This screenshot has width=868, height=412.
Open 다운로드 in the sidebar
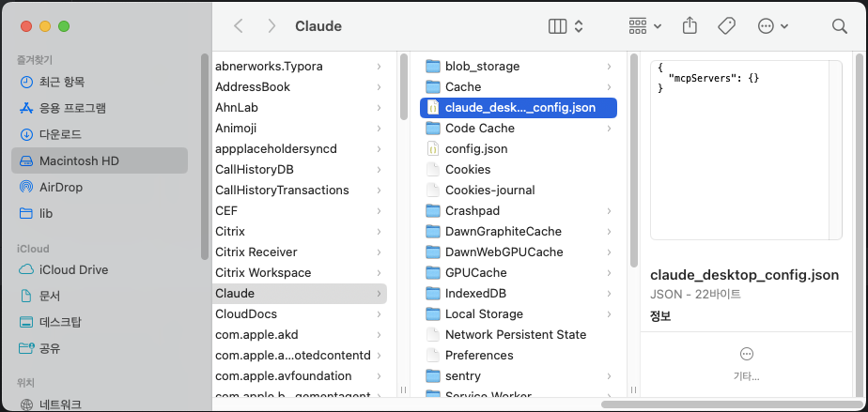coord(100,134)
